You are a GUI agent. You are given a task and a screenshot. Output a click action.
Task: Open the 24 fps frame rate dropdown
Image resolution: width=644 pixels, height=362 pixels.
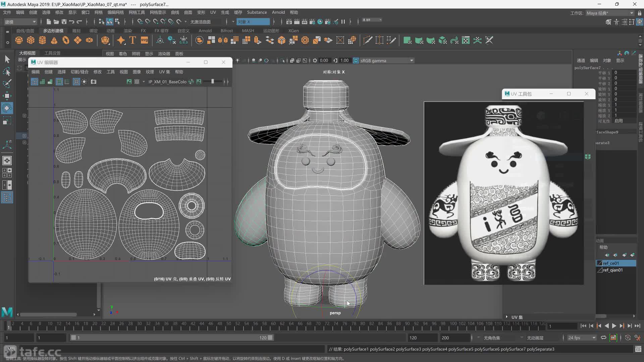[581, 338]
